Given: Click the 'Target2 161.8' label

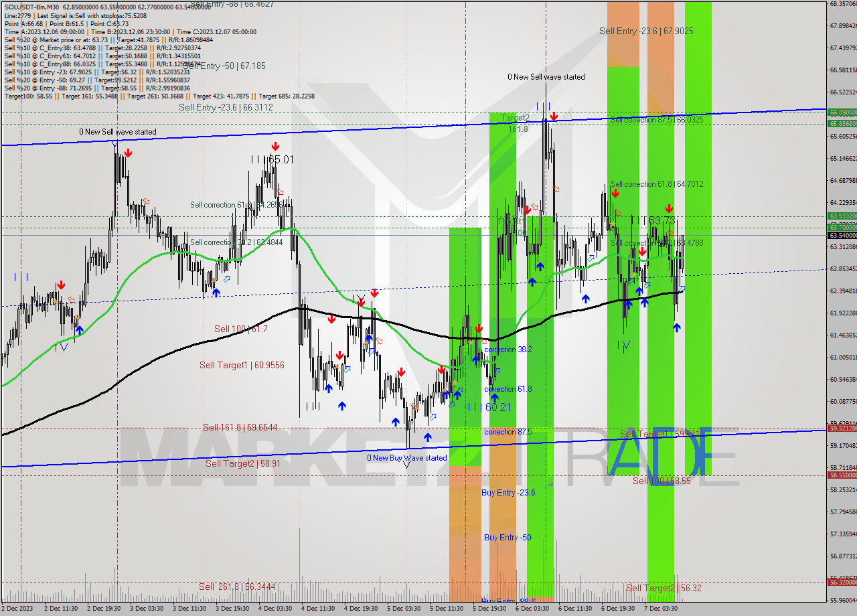Looking at the screenshot, I should (516, 123).
